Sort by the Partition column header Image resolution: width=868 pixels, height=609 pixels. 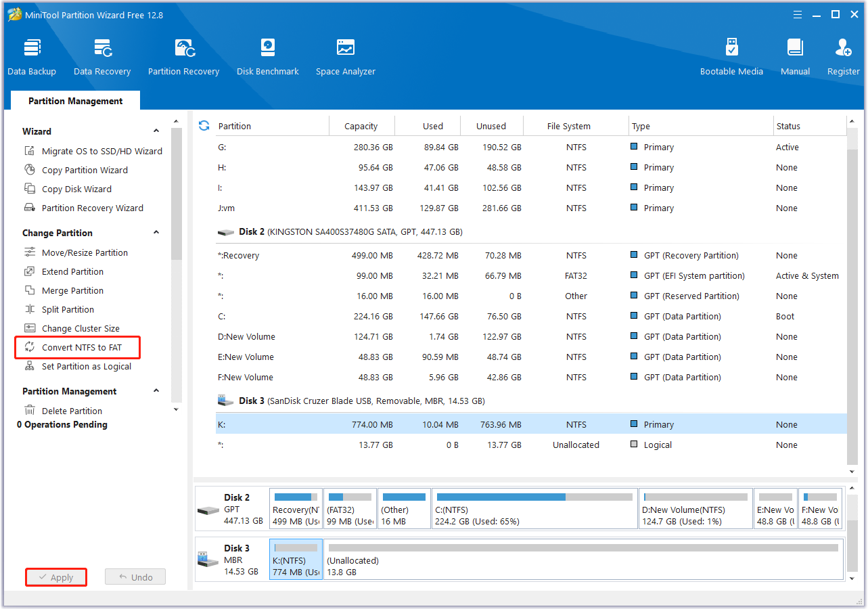point(273,127)
